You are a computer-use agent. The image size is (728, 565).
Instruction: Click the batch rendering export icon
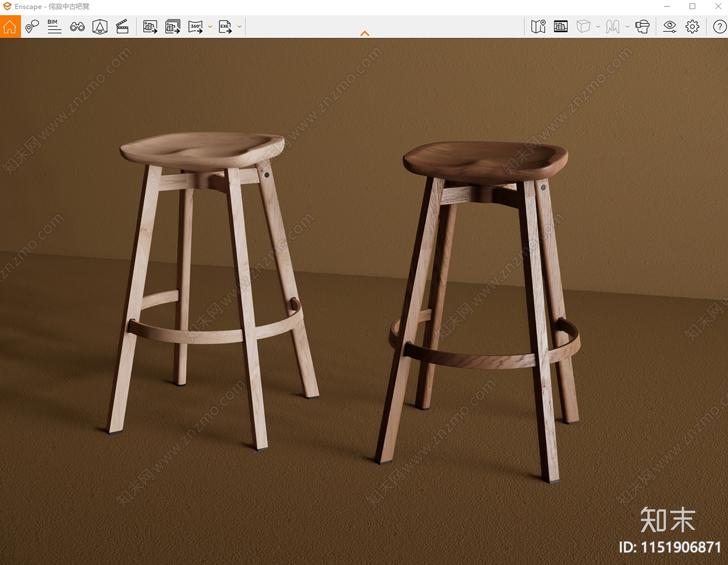point(173,26)
